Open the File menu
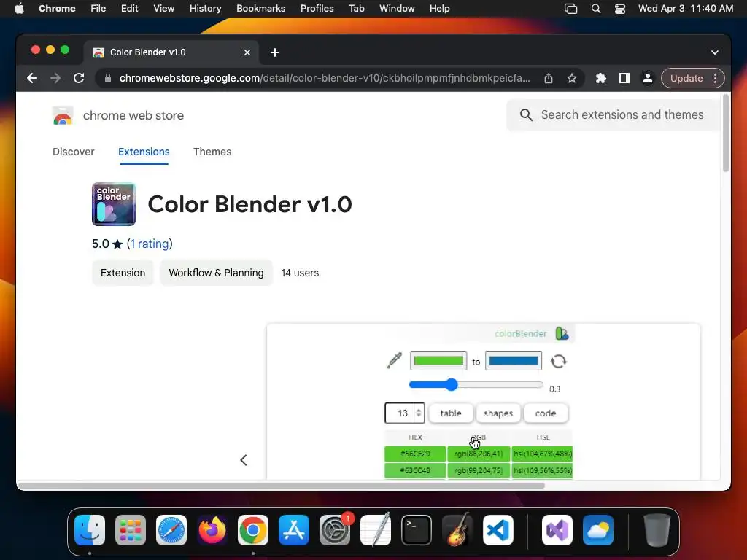 point(98,9)
